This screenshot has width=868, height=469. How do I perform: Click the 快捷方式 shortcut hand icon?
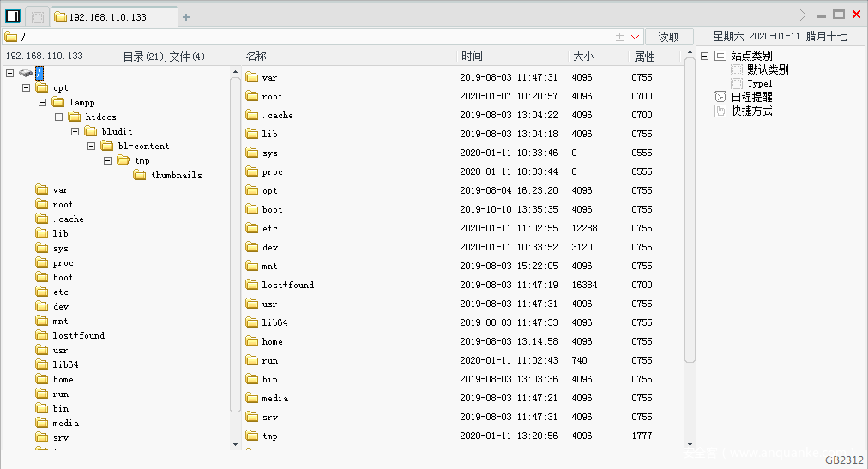point(720,111)
